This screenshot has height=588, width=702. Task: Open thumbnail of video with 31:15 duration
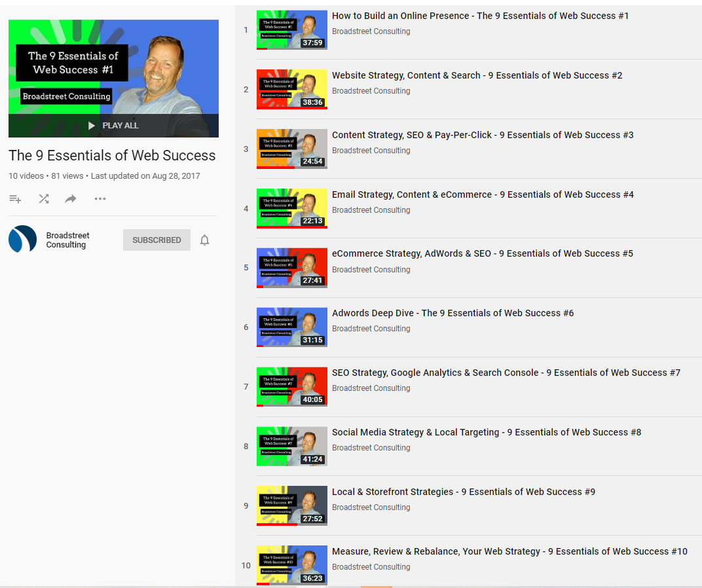(292, 327)
